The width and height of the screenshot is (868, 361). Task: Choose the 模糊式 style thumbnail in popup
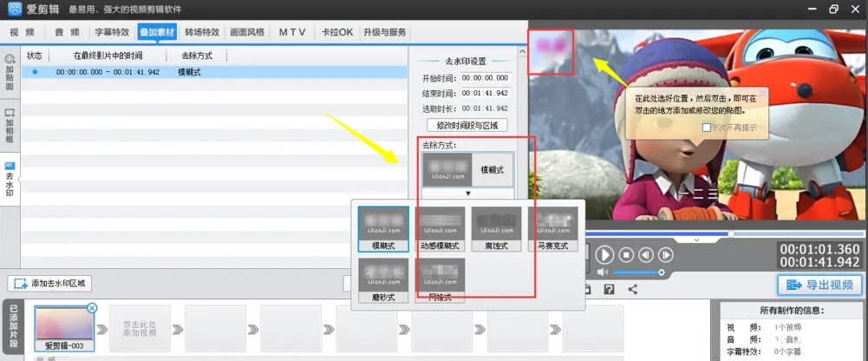click(383, 229)
